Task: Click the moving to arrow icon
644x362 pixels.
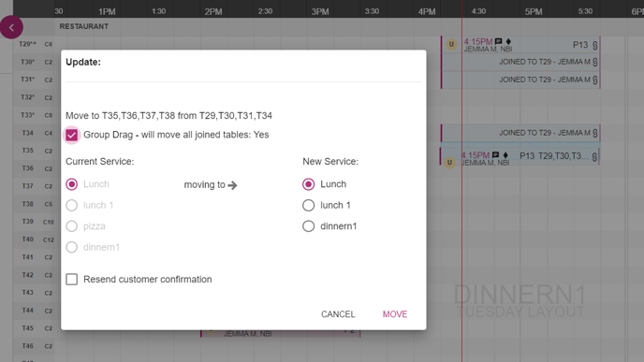Action: 232,185
